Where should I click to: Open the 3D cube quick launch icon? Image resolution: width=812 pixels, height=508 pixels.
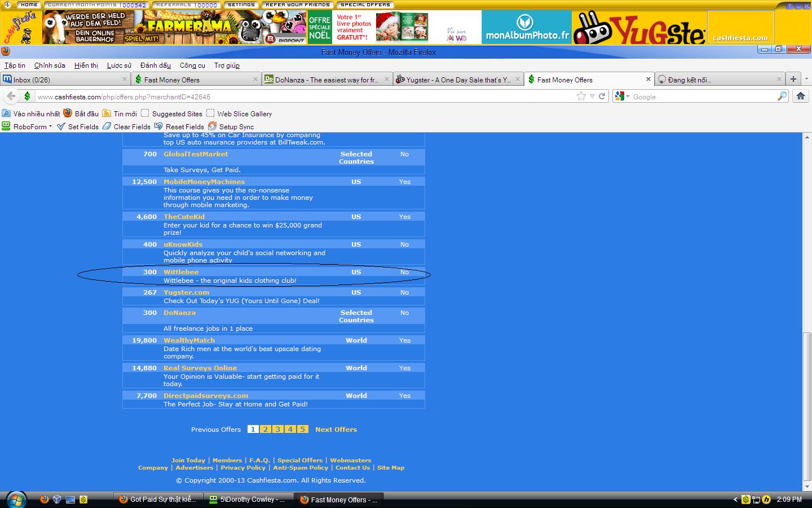(x=57, y=500)
